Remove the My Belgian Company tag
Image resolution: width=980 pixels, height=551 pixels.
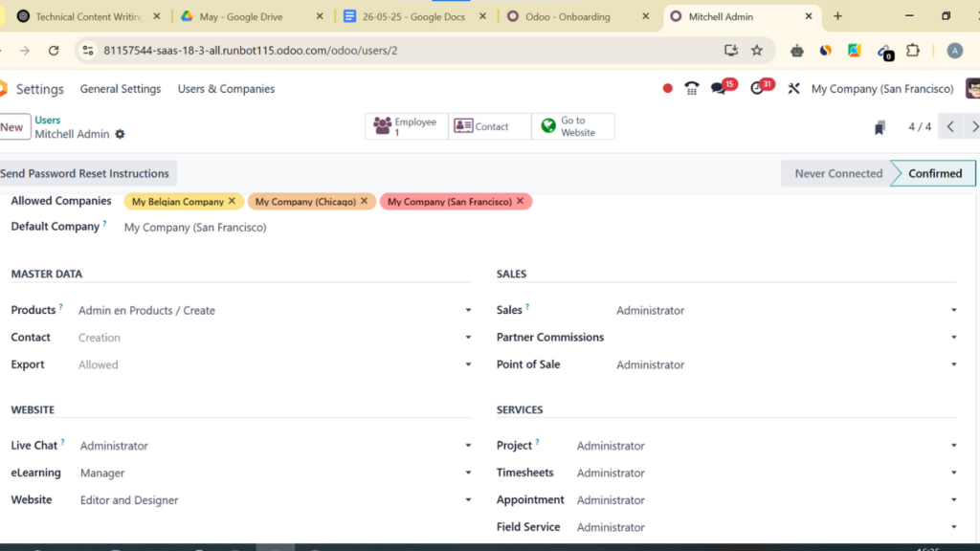pyautogui.click(x=232, y=201)
